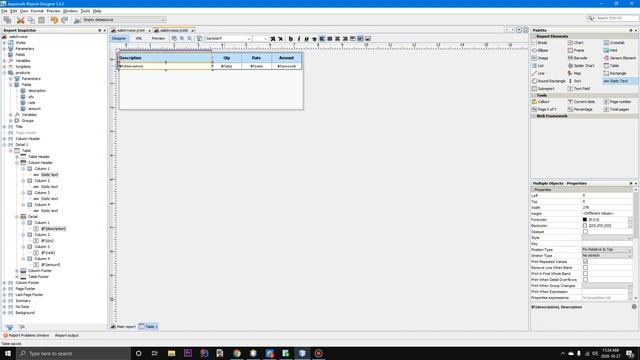The image size is (640, 360).
Task: Select $F{description} field in Report Inspector tree
Action: [x=53, y=229]
